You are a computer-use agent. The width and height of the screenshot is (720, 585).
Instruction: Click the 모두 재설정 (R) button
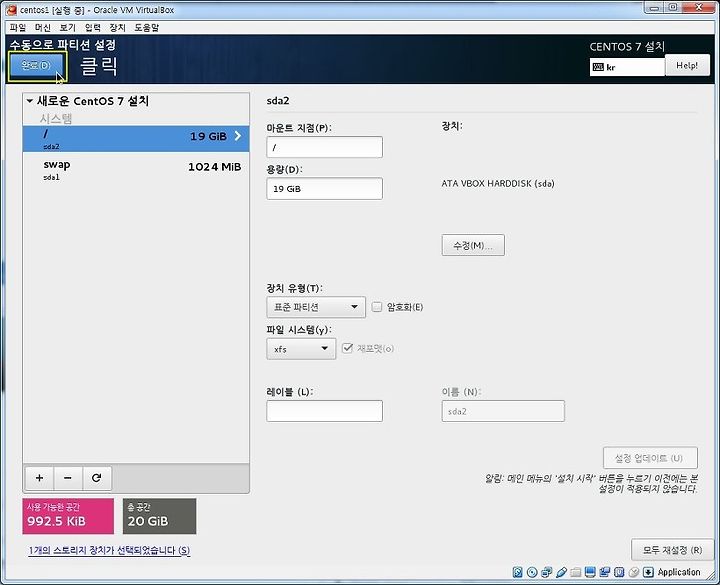[673, 550]
